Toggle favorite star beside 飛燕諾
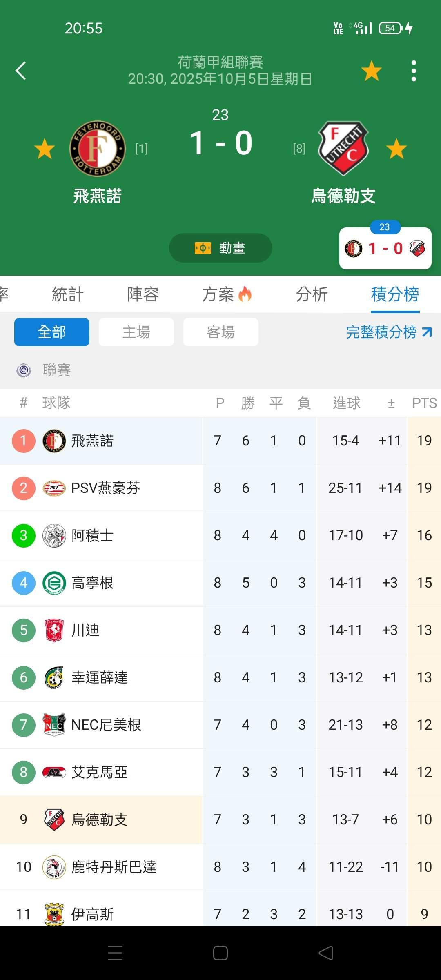Viewport: 441px width, 980px height. tap(45, 149)
